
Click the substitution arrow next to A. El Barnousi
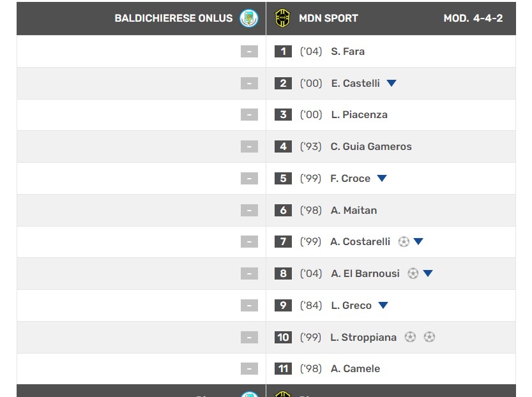coord(428,274)
